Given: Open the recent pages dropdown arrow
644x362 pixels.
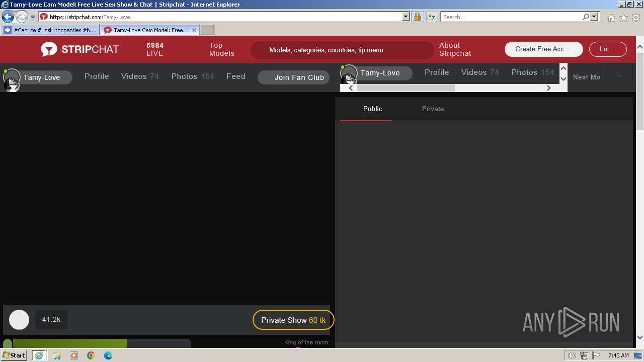Looking at the screenshot, I should pos(33,17).
